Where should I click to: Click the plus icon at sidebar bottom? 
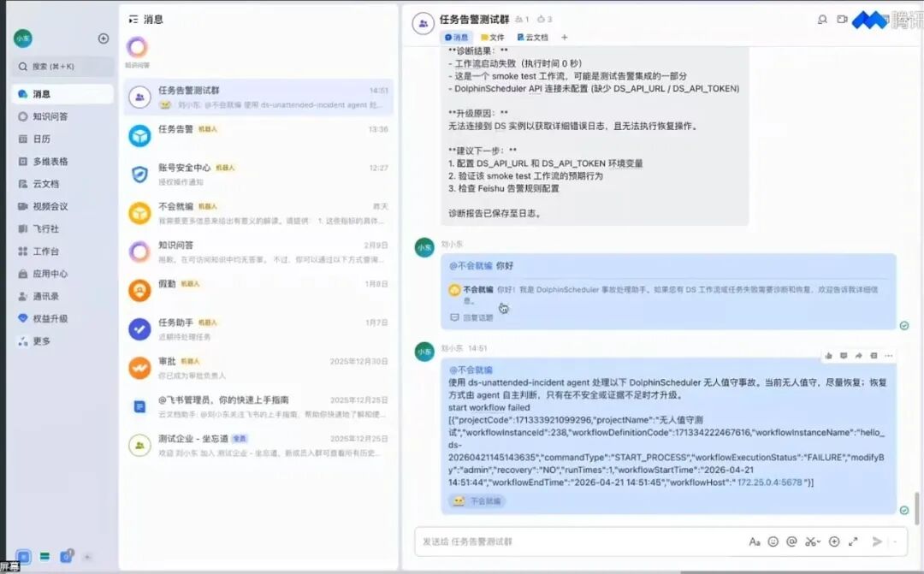point(87,557)
